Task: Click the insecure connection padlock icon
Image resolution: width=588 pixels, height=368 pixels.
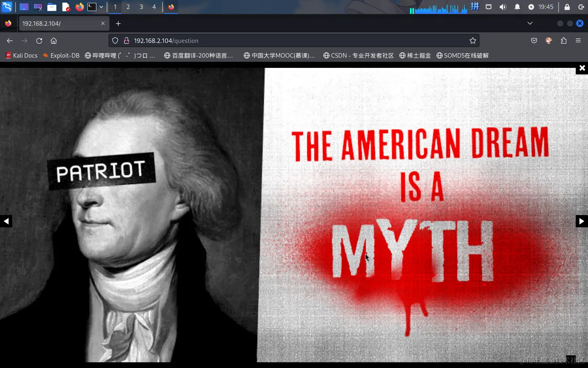Action: tap(127, 41)
